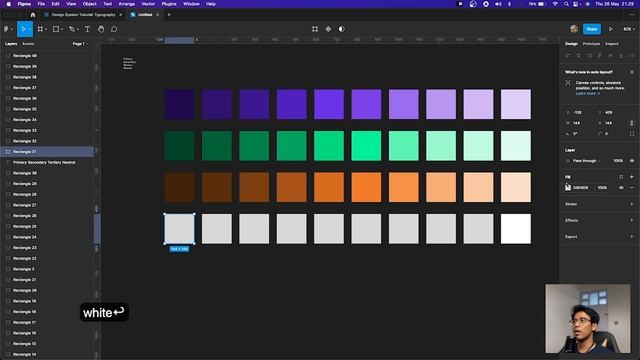Switch to Design System Tutorial Typography tab
The image size is (640, 360).
(x=83, y=15)
